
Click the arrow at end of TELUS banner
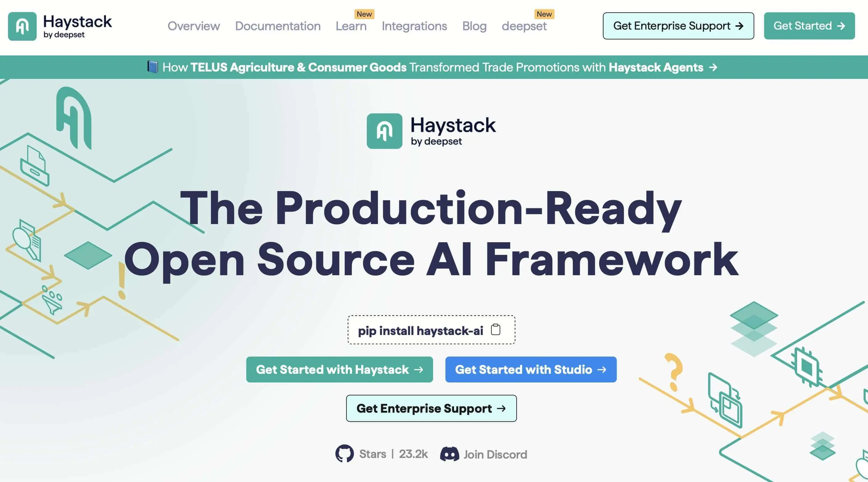[713, 67]
